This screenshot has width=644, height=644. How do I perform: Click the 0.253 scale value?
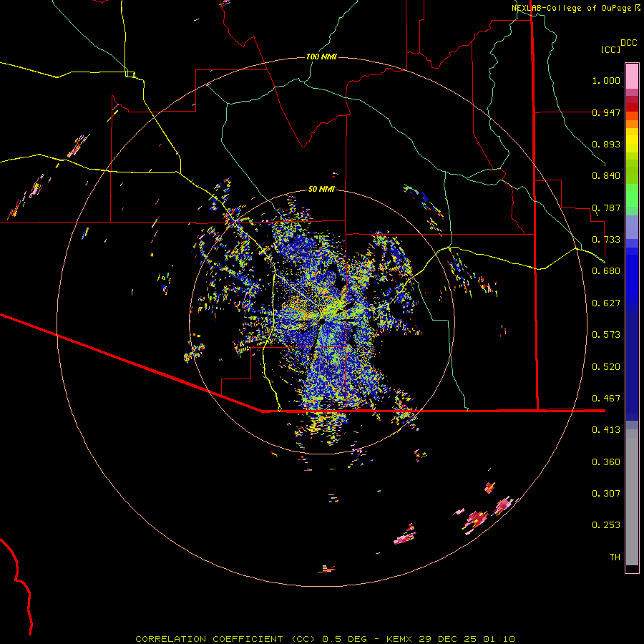click(x=606, y=525)
